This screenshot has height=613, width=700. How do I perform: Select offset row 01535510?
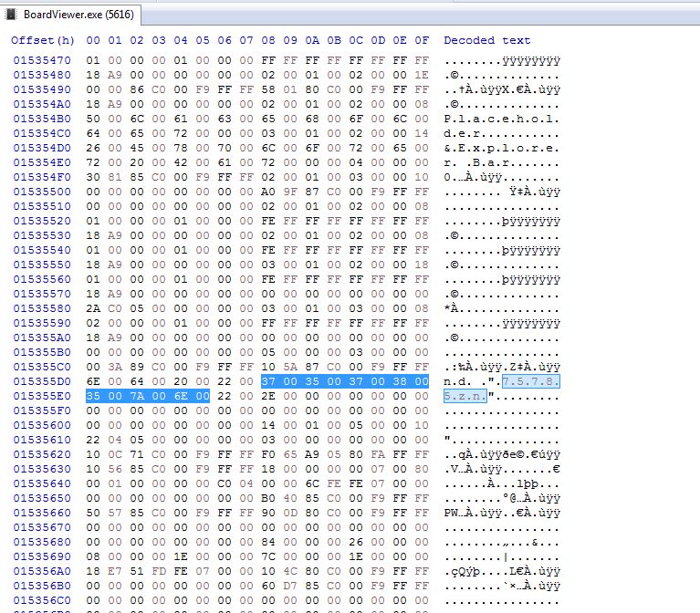42,206
